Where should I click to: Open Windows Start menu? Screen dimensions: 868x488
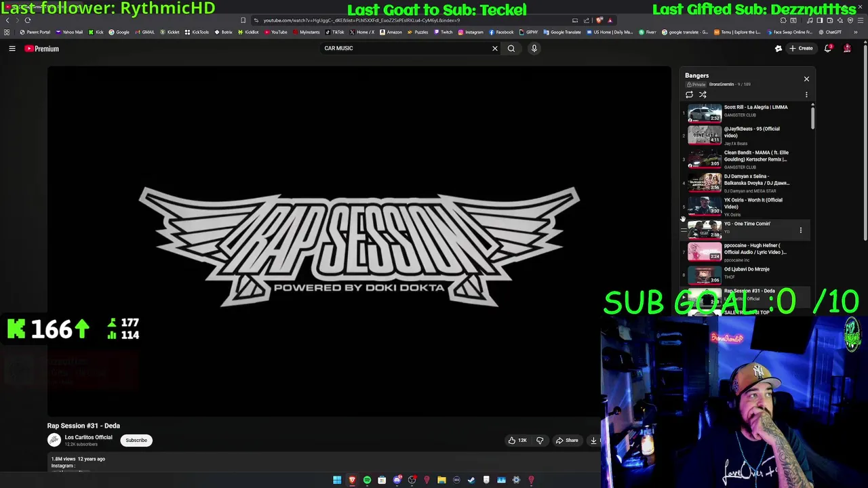(337, 480)
